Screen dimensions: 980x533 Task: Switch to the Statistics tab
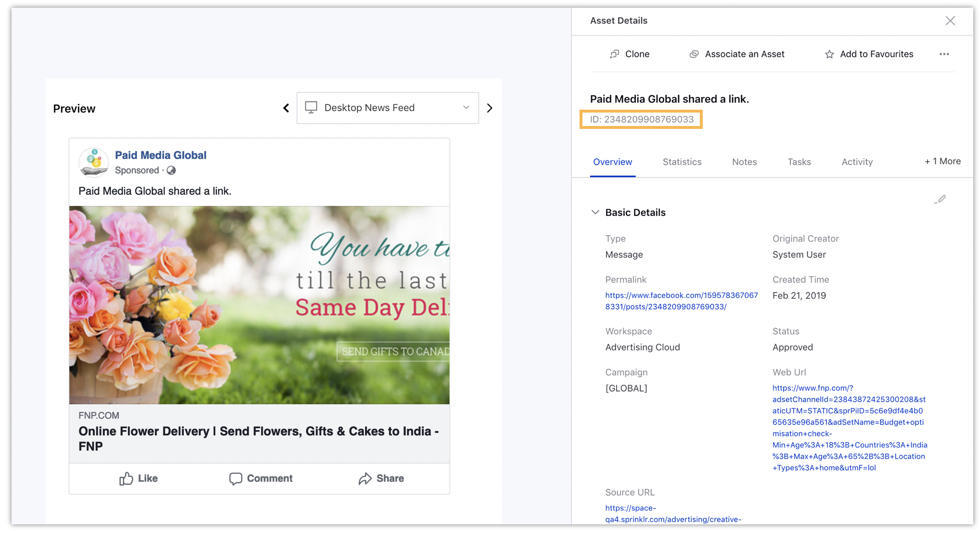tap(682, 162)
